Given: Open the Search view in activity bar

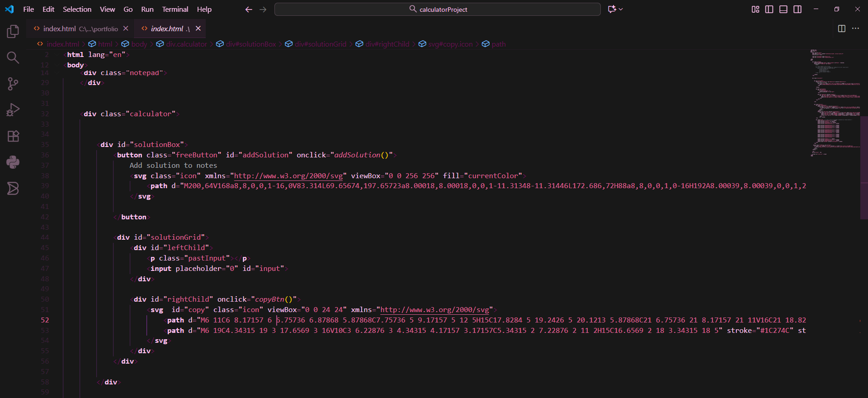Looking at the screenshot, I should click(x=13, y=57).
